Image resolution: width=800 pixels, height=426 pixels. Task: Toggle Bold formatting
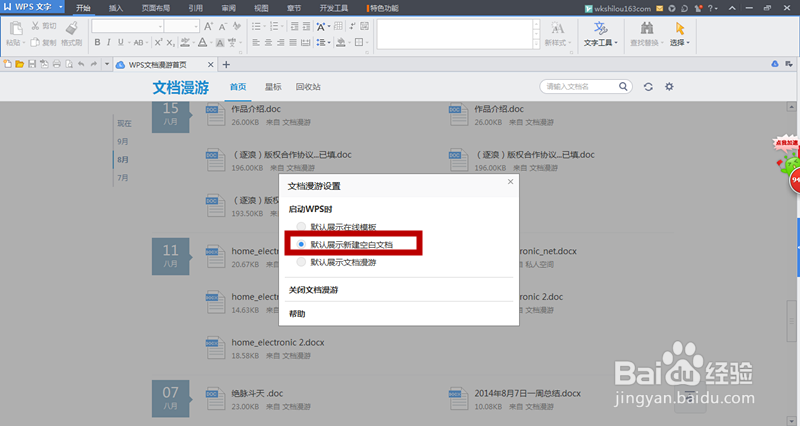(x=97, y=42)
